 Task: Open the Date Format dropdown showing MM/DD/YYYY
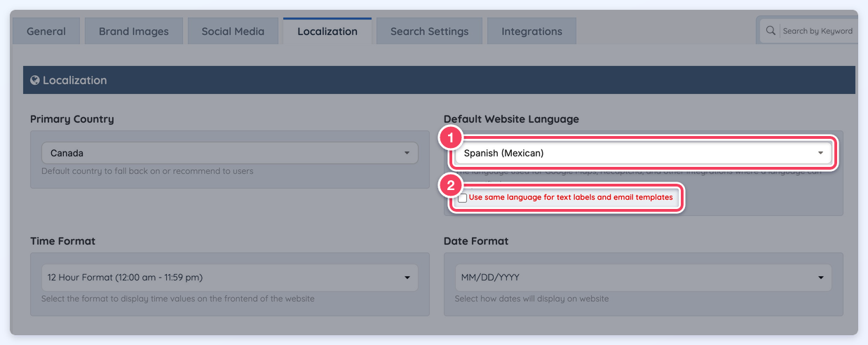[644, 278]
